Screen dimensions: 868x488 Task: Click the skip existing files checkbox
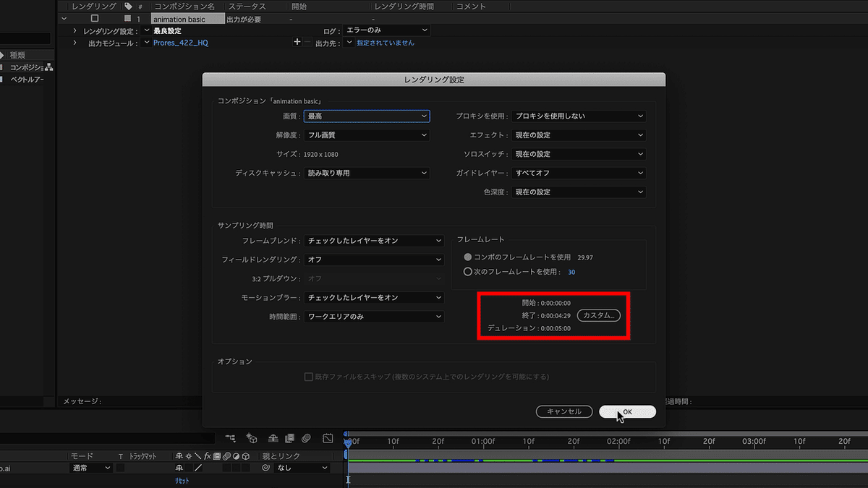pyautogui.click(x=309, y=377)
